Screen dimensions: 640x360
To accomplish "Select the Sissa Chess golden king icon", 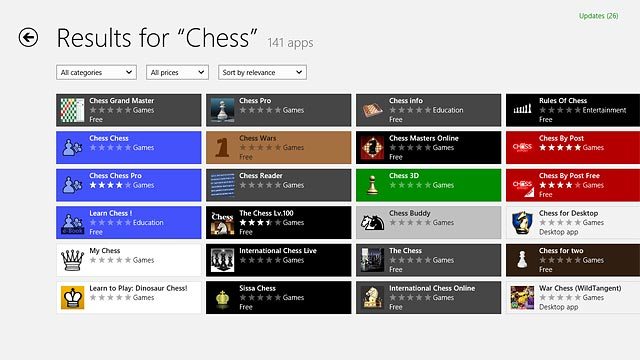I will pyautogui.click(x=222, y=298).
